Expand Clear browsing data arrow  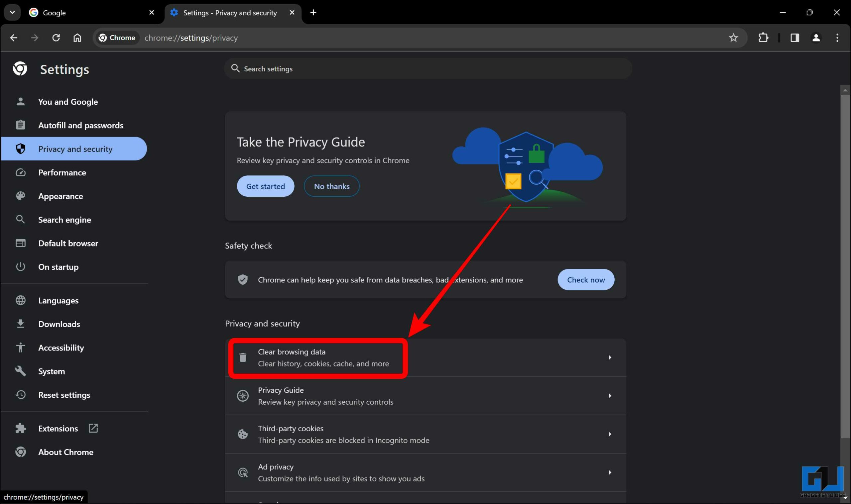[x=610, y=357]
